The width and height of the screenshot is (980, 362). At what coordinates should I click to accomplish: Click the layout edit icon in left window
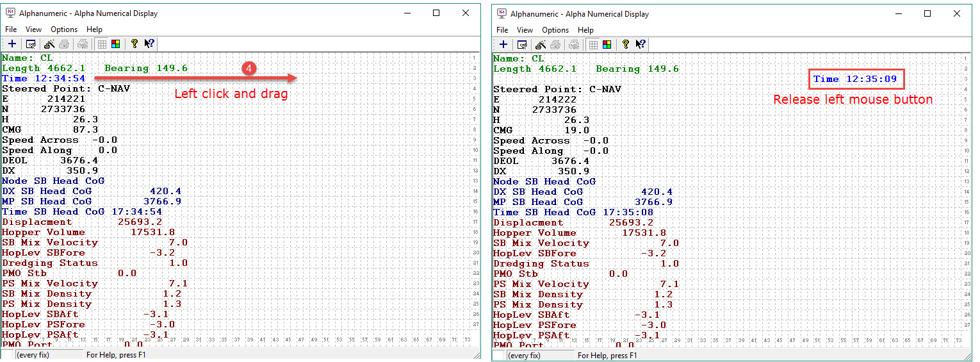coord(30,44)
